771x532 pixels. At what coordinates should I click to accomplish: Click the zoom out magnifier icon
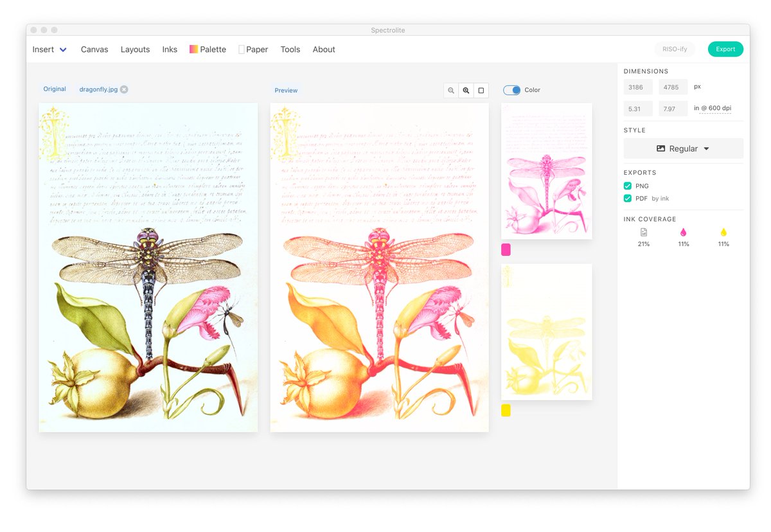click(x=451, y=91)
